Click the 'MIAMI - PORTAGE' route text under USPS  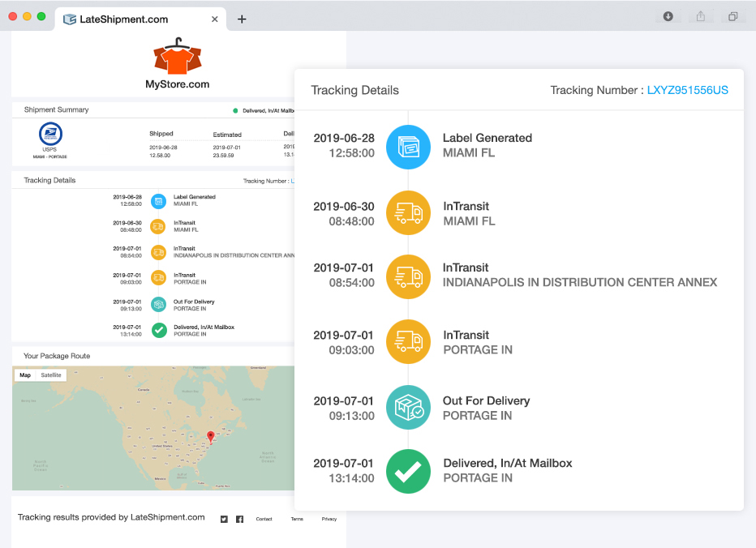pyautogui.click(x=50, y=156)
